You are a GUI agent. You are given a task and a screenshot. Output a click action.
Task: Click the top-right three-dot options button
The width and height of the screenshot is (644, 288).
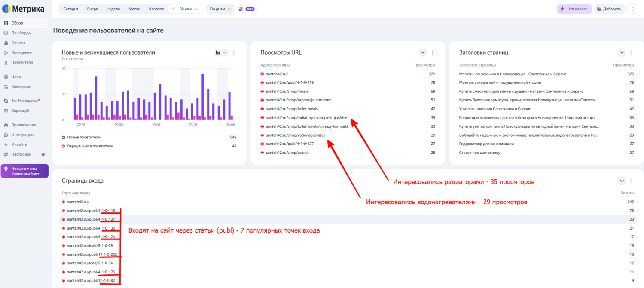click(x=632, y=9)
